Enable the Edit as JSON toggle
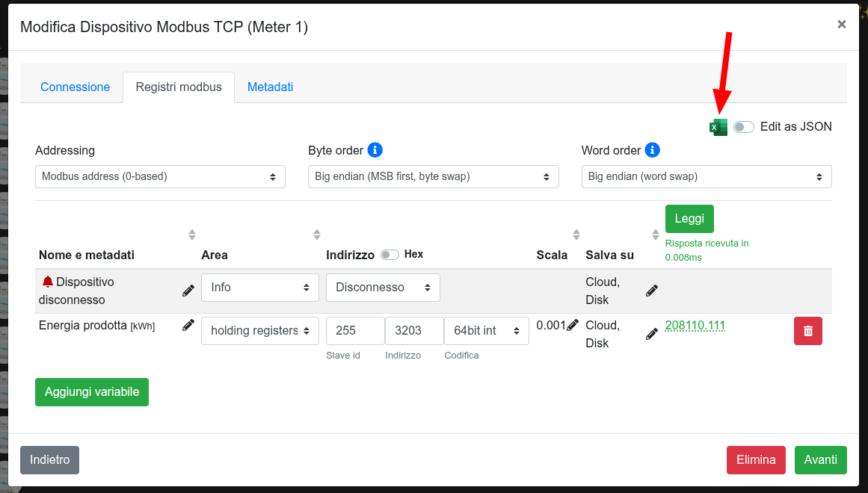The height and width of the screenshot is (493, 868). click(x=743, y=127)
